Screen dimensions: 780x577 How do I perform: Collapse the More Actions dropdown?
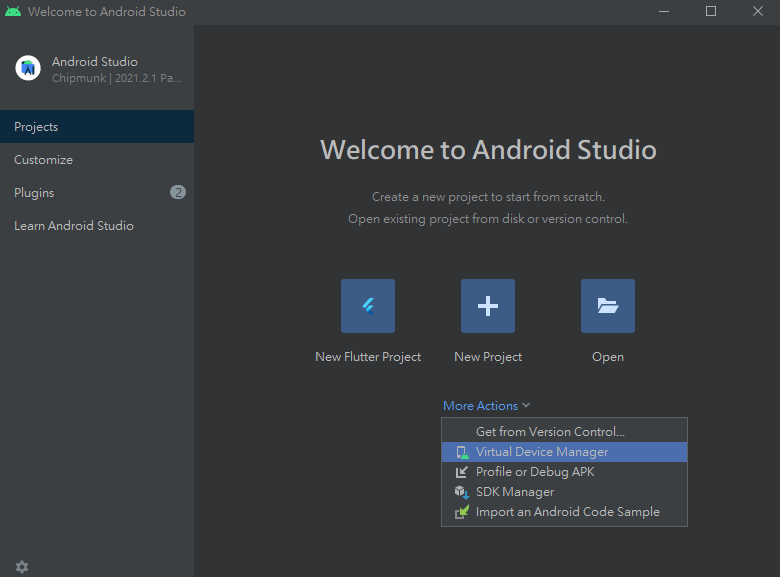[x=486, y=406]
